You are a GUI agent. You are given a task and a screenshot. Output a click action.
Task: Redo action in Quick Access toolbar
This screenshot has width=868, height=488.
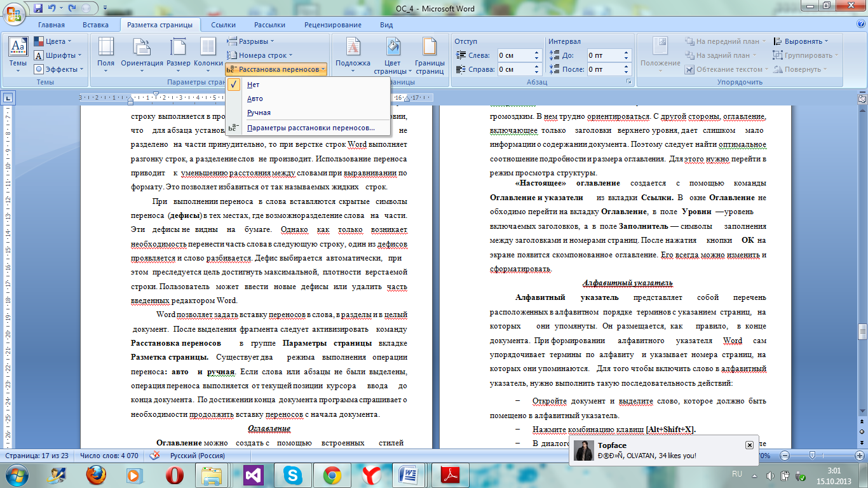71,9
